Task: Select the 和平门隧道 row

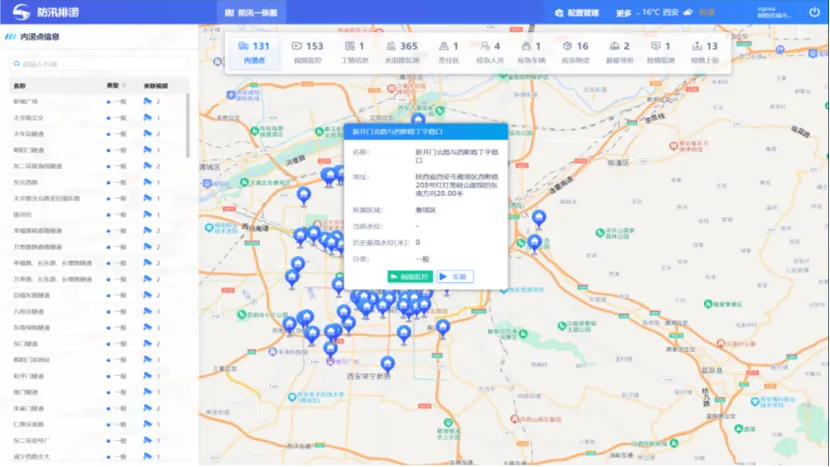Action: click(98, 376)
